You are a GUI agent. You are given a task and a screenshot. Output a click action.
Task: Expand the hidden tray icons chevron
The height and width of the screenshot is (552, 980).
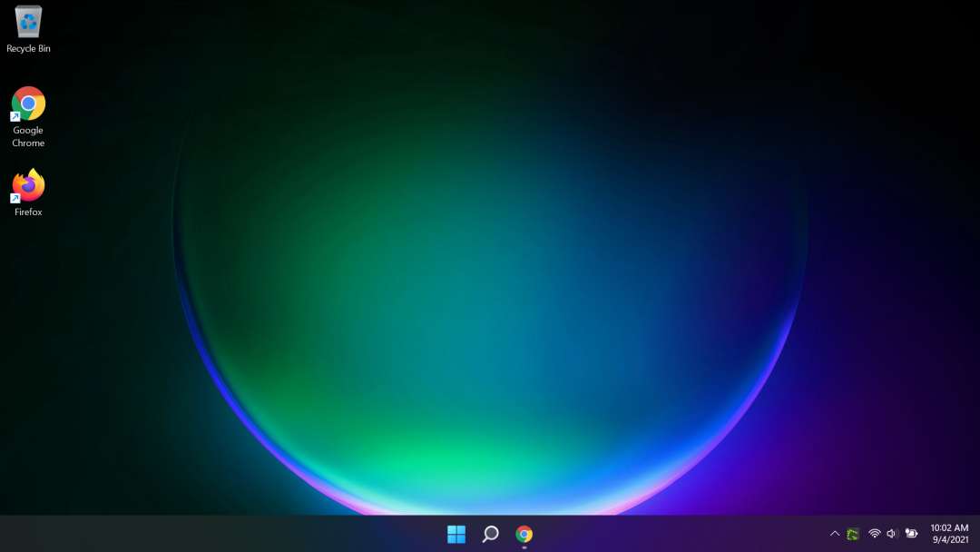pos(835,534)
